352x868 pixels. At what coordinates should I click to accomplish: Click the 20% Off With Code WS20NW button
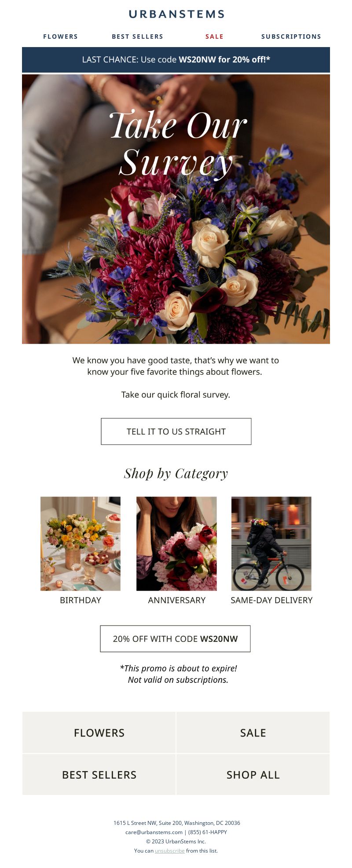point(175,639)
